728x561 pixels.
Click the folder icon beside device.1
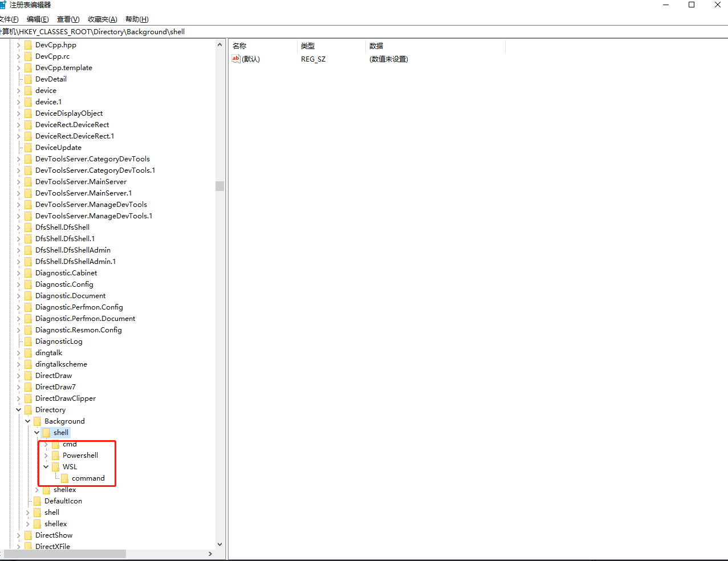tap(28, 102)
